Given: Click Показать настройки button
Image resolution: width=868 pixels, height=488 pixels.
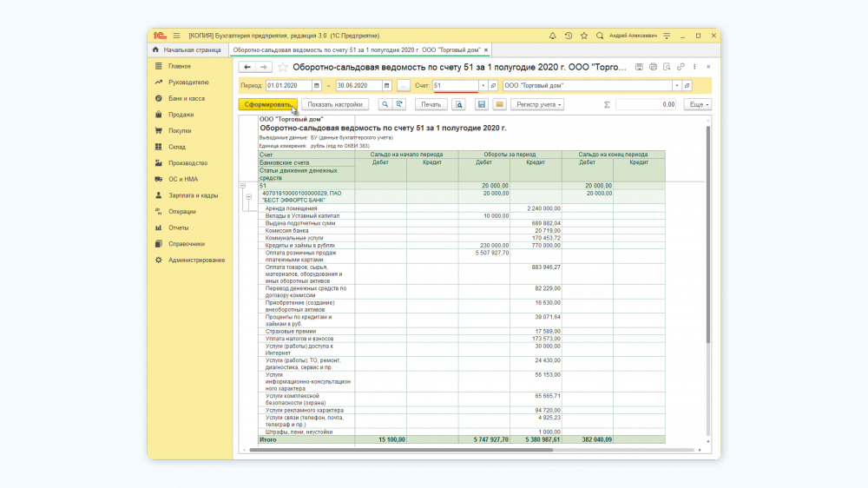Looking at the screenshot, I should pyautogui.click(x=335, y=104).
